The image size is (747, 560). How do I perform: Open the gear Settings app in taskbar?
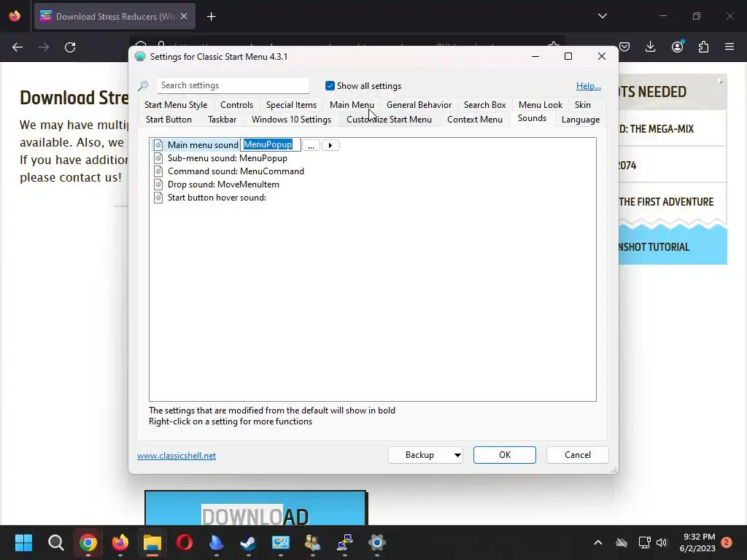tap(377, 542)
